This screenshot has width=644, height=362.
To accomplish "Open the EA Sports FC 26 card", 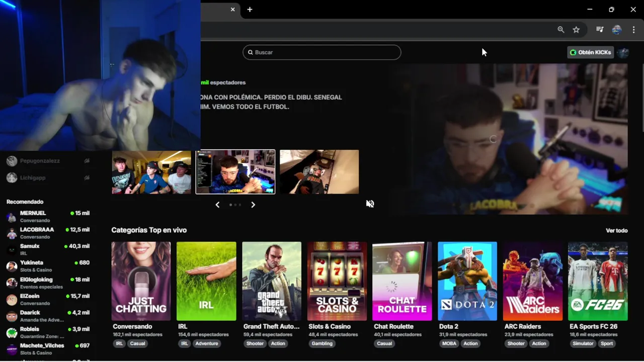I will tap(598, 281).
